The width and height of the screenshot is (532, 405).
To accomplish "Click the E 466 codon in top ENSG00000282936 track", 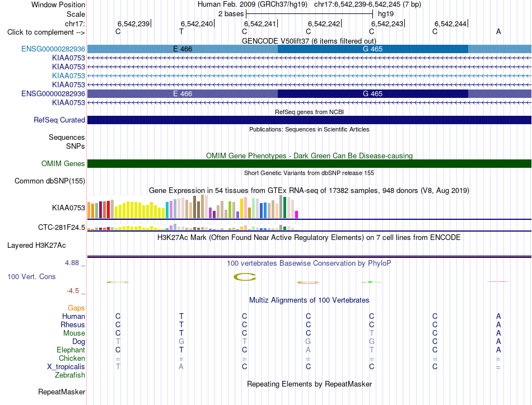I will pyautogui.click(x=183, y=49).
